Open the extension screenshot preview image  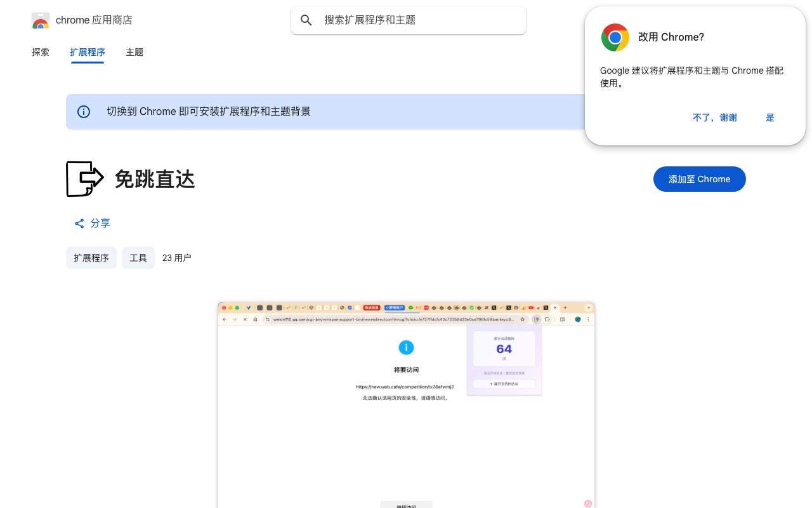pos(406,405)
